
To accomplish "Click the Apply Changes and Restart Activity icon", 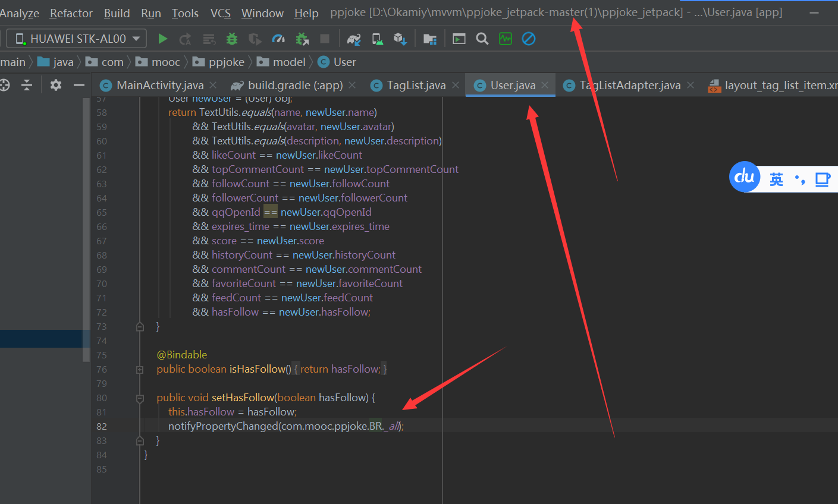I will pyautogui.click(x=186, y=39).
